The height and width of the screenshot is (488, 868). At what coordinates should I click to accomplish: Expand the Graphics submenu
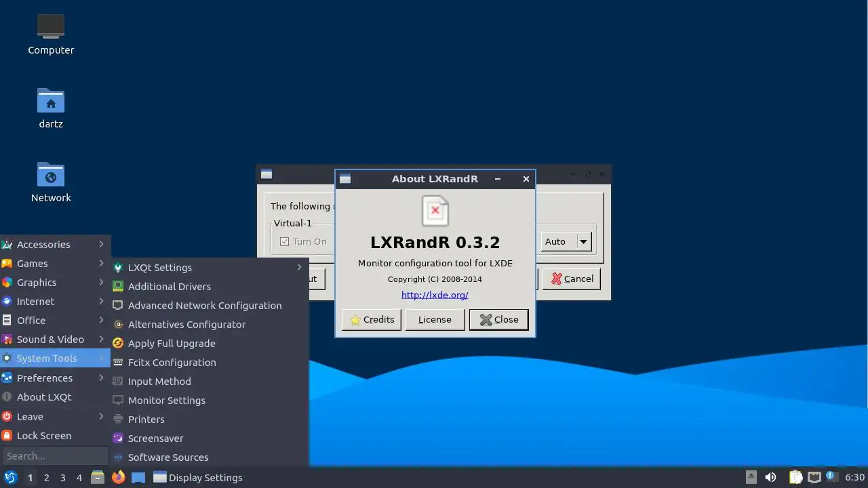55,283
